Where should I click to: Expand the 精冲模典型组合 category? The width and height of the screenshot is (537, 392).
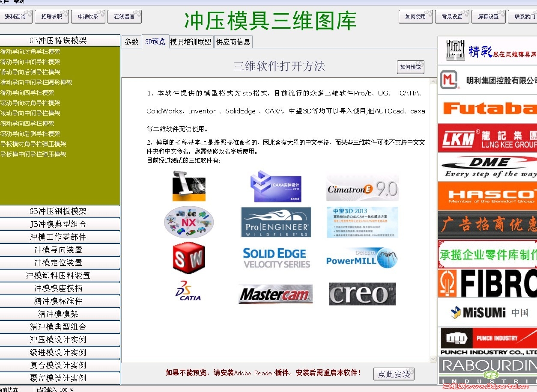[x=59, y=327]
